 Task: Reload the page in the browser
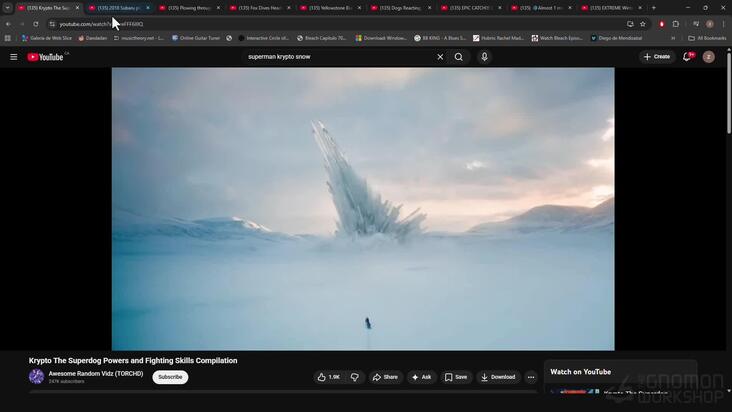click(x=35, y=24)
